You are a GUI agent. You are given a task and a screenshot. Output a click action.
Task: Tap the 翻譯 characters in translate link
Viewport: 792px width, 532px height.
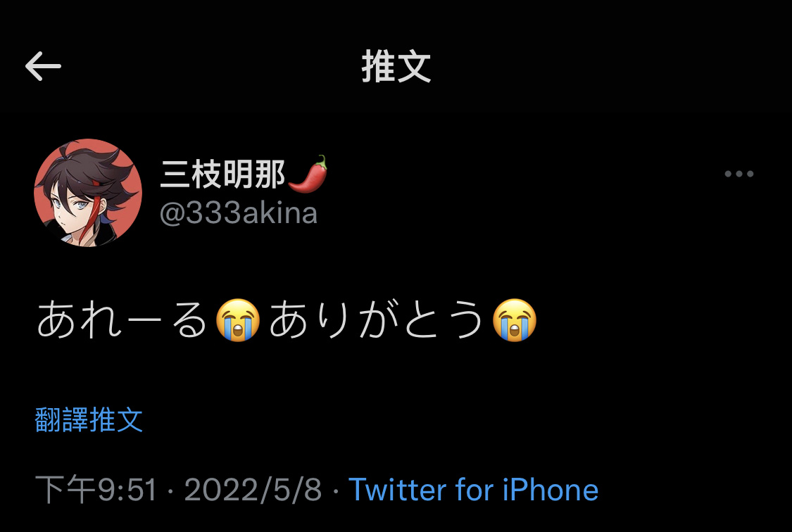tap(62, 419)
